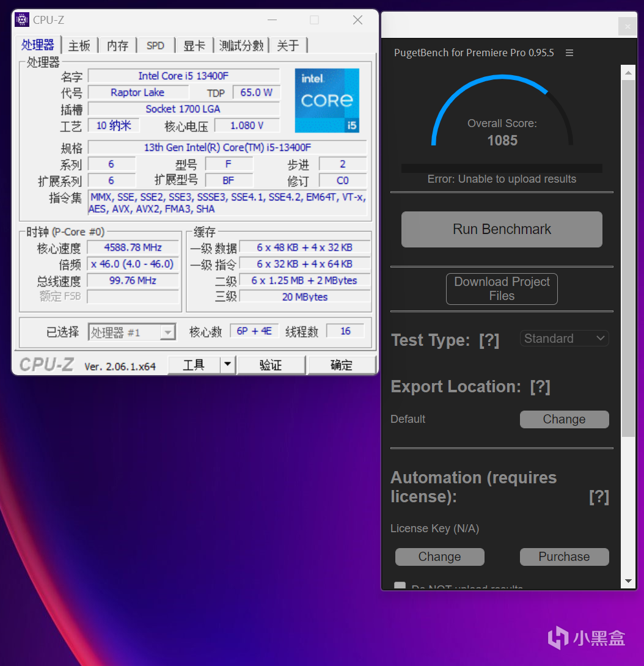Image resolution: width=644 pixels, height=666 pixels.
Task: Switch to the 处理器 tab
Action: (x=38, y=45)
